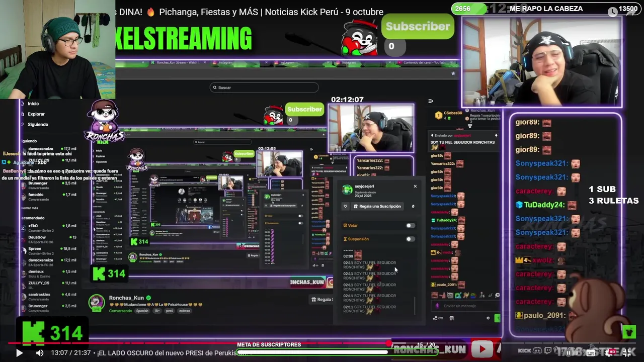
Task: Open the chat shop icon
Action: [451, 318]
